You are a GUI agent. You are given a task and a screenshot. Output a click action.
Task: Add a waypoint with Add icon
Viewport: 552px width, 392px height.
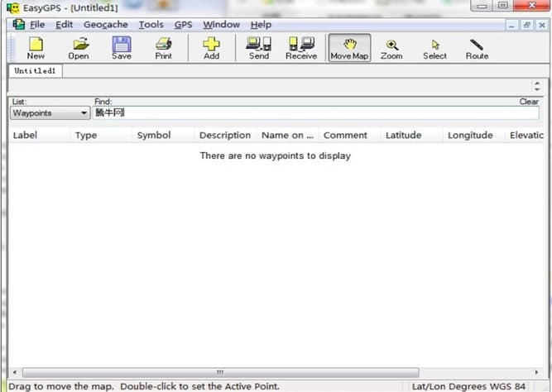click(x=211, y=48)
